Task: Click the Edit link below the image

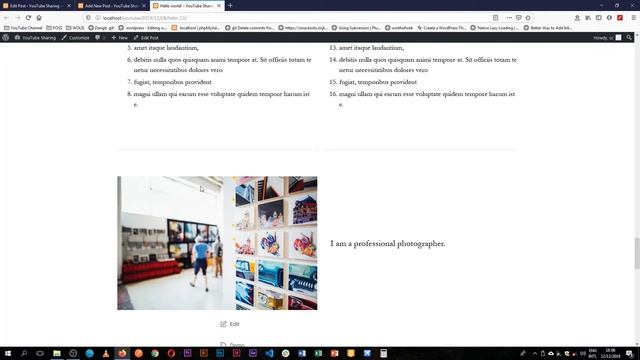Action: click(x=230, y=324)
